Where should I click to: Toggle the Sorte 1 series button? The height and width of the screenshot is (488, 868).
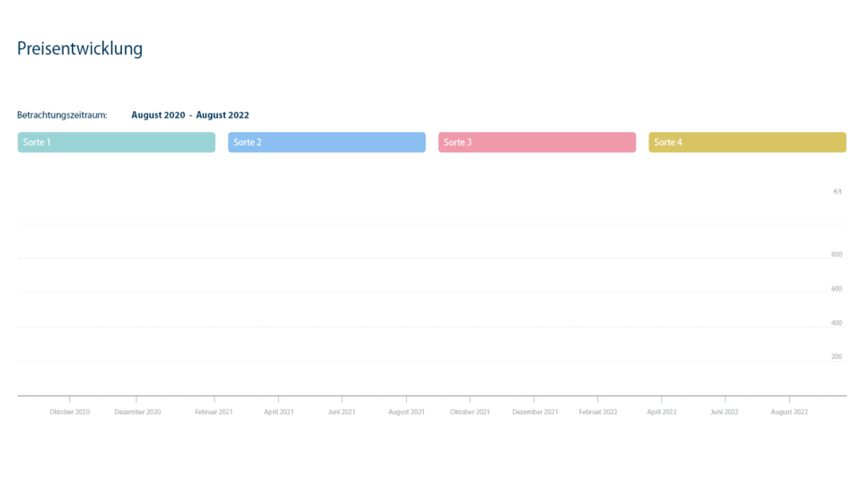pyautogui.click(x=116, y=142)
